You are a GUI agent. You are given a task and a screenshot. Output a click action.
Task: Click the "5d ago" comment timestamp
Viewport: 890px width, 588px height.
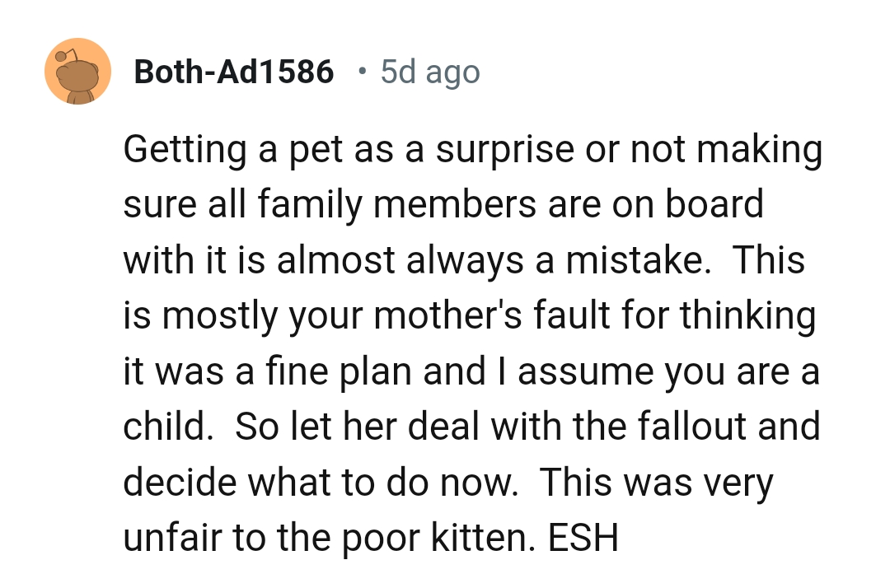click(x=429, y=72)
